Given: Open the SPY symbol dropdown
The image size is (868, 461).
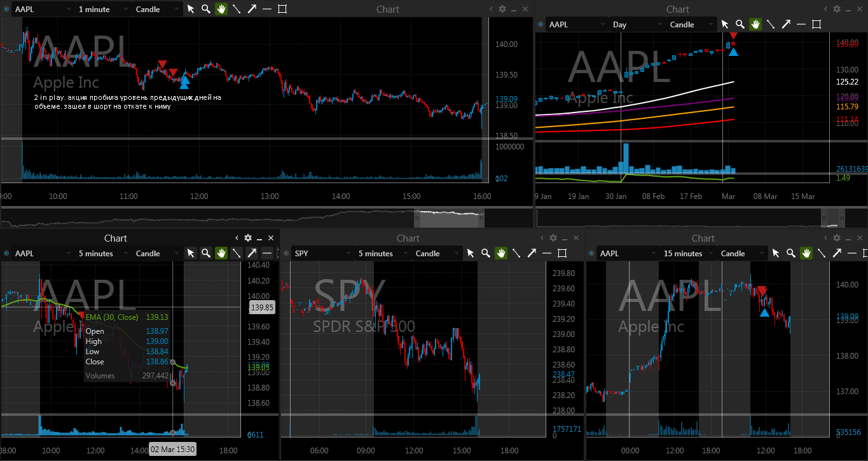Looking at the screenshot, I should click(322, 253).
